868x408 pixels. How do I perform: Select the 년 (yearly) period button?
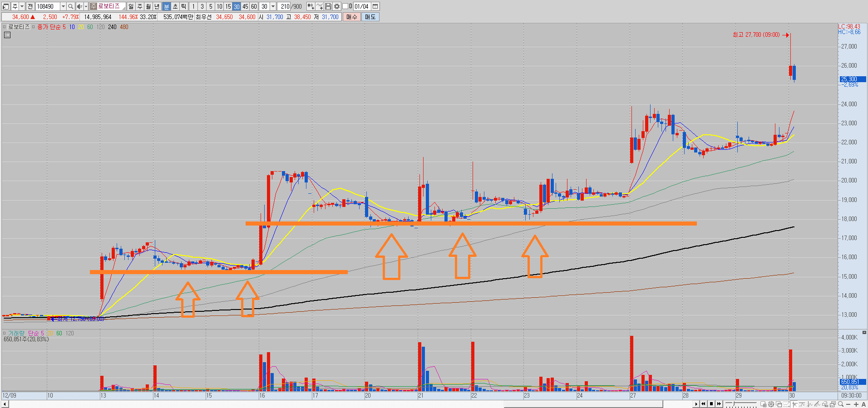pyautogui.click(x=157, y=6)
